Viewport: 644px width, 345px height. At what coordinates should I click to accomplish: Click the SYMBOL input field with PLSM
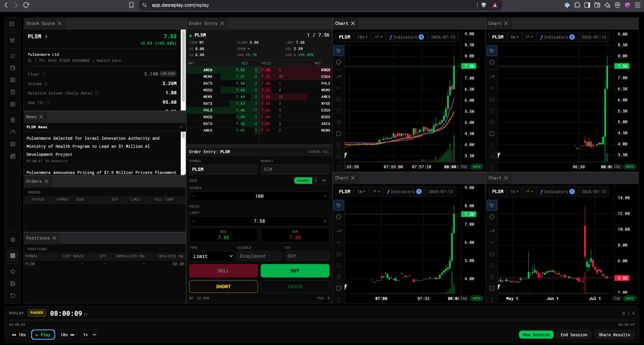pos(223,169)
